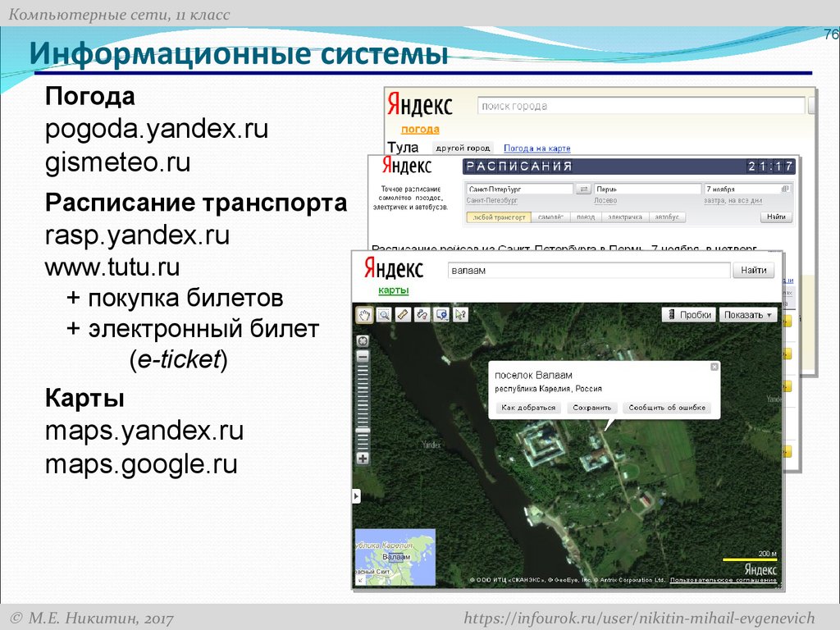840x630 pixels.
Task: Click the Яндекс logo in the schedule window
Action: 407,166
